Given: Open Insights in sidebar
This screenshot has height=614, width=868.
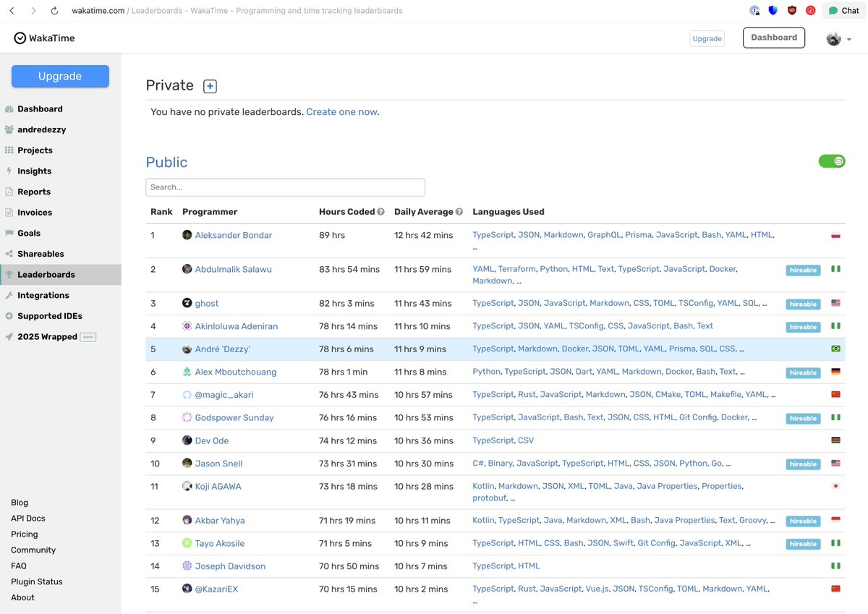Looking at the screenshot, I should [x=34, y=171].
